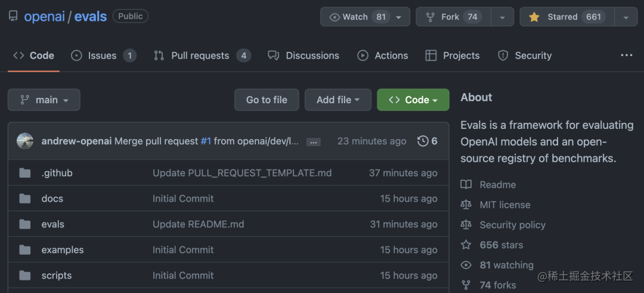Open the Discussions tab
This screenshot has height=293, width=644.
pos(304,55)
